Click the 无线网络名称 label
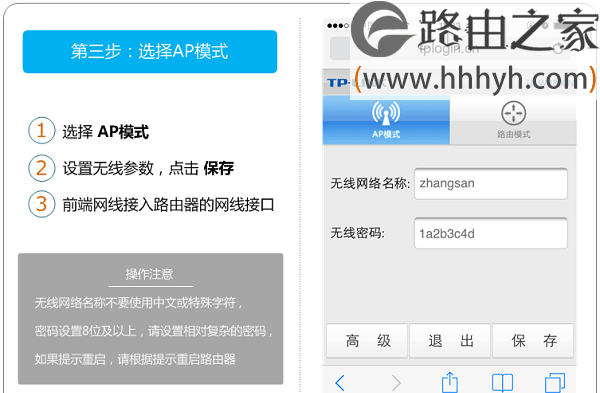This screenshot has width=600, height=393. [x=370, y=184]
